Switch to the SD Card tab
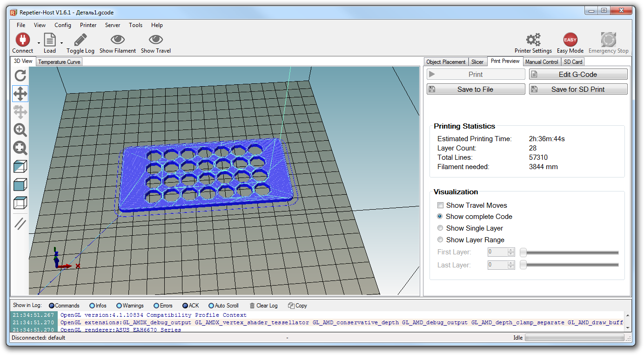This screenshot has width=644, height=355. coord(573,62)
